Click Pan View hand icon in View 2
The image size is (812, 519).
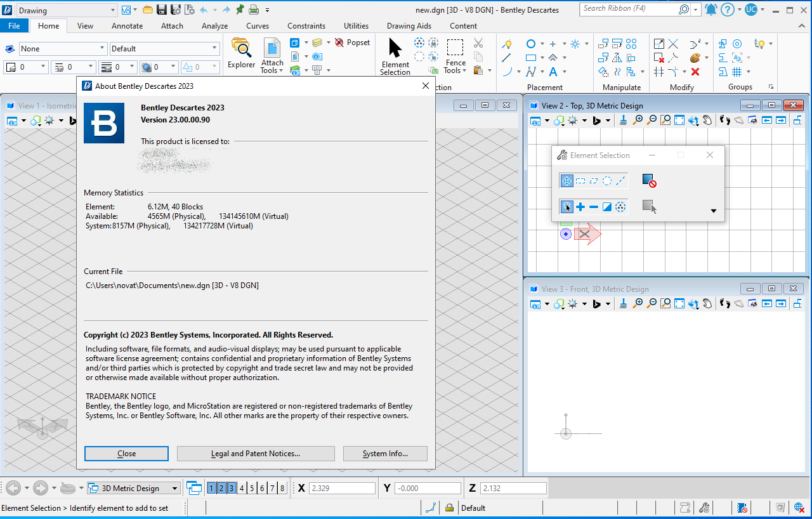point(707,120)
